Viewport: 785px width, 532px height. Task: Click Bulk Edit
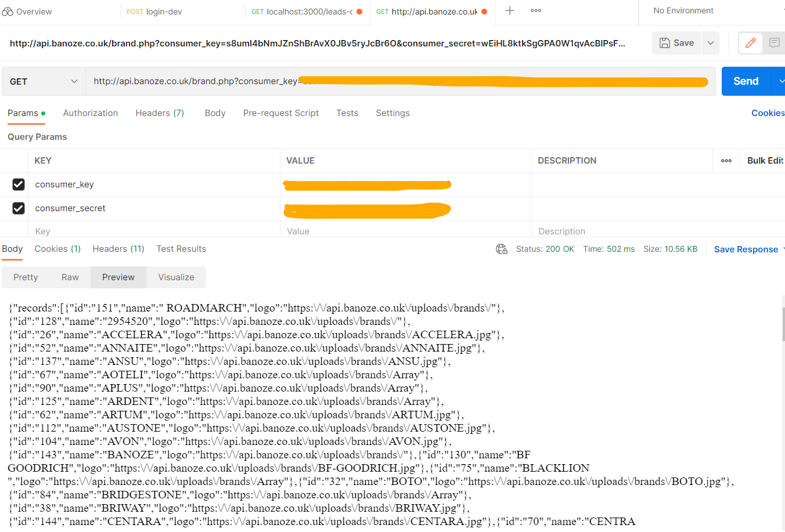tap(765, 161)
